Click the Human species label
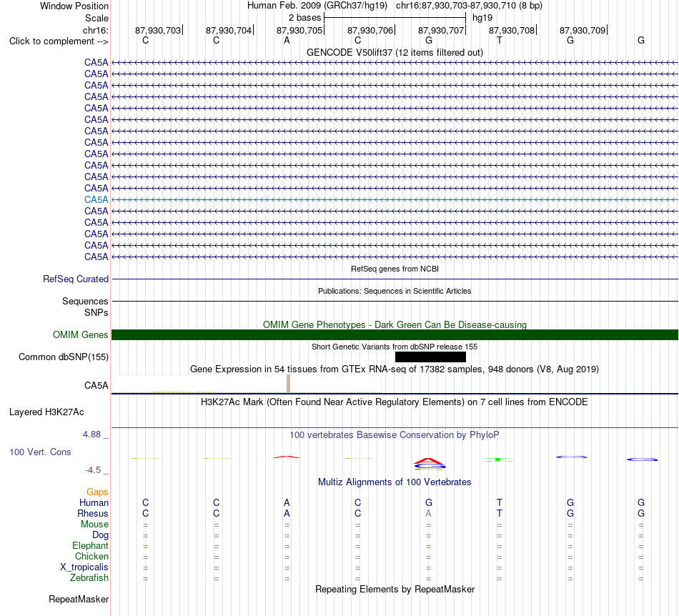 point(94,502)
